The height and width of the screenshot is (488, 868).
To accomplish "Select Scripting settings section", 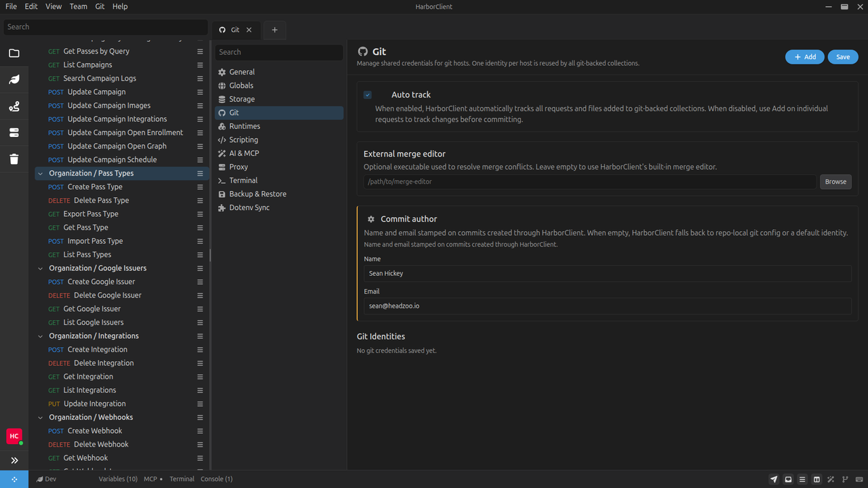I will pos(279,140).
